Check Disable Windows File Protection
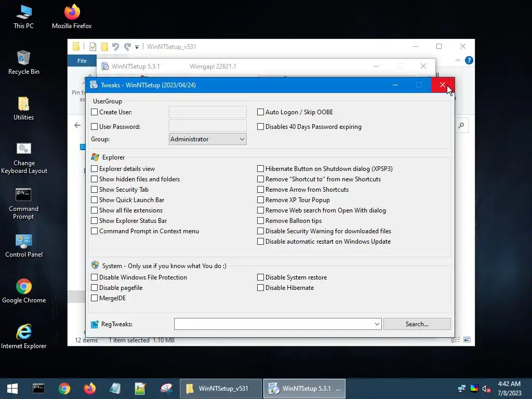This screenshot has height=399, width=532. click(95, 277)
